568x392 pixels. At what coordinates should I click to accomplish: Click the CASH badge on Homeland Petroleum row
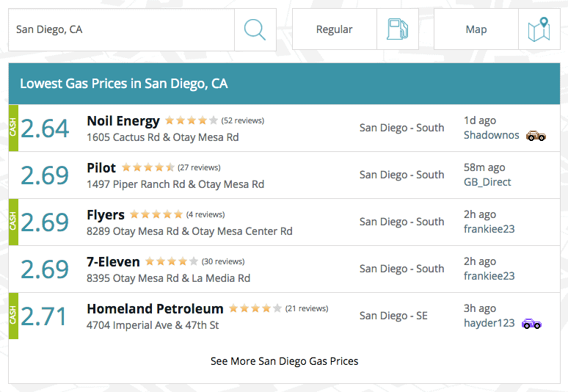(13, 316)
